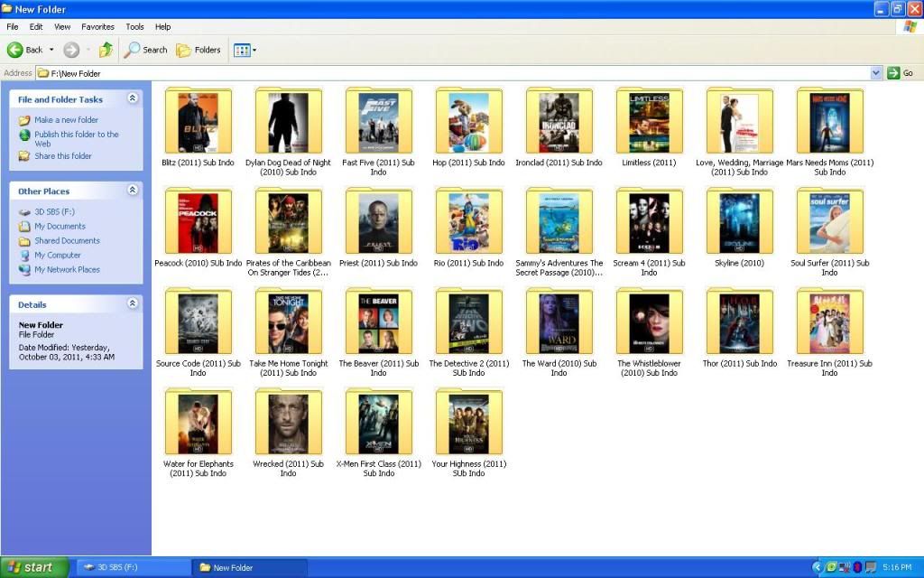Open the View menu
This screenshot has width=924, height=578.
[x=62, y=26]
